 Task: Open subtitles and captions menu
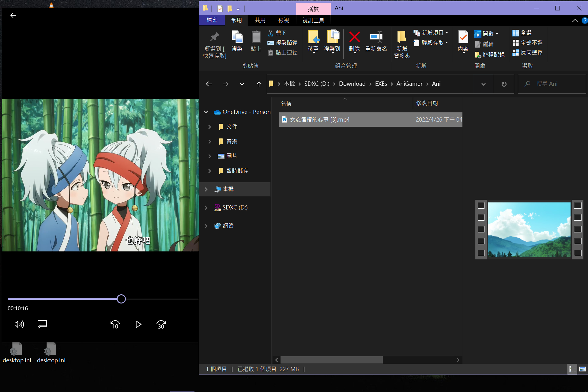42,324
